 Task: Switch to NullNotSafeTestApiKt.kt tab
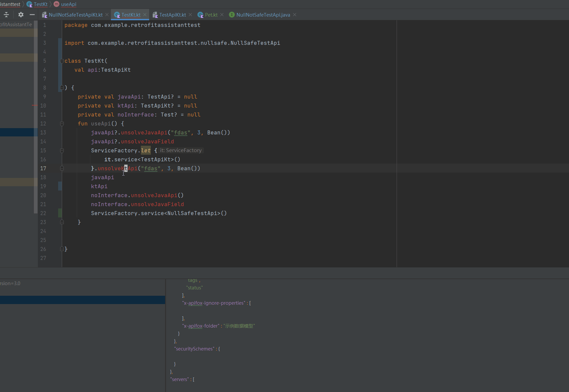point(75,15)
